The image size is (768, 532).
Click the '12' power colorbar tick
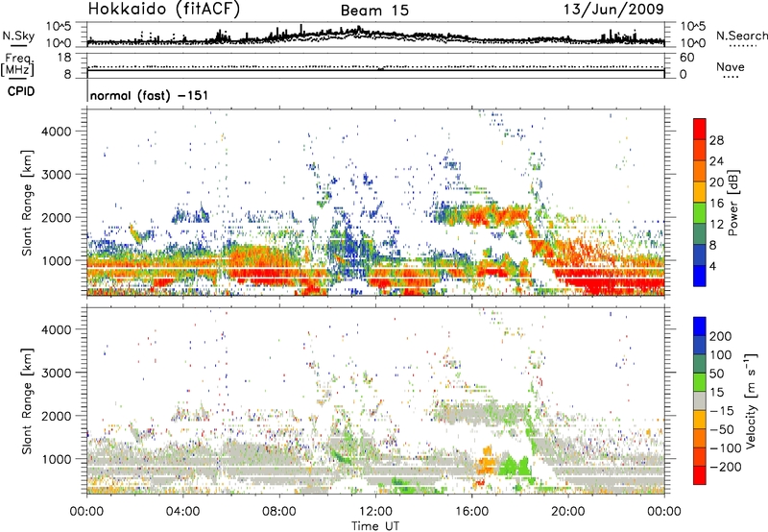tap(716, 225)
